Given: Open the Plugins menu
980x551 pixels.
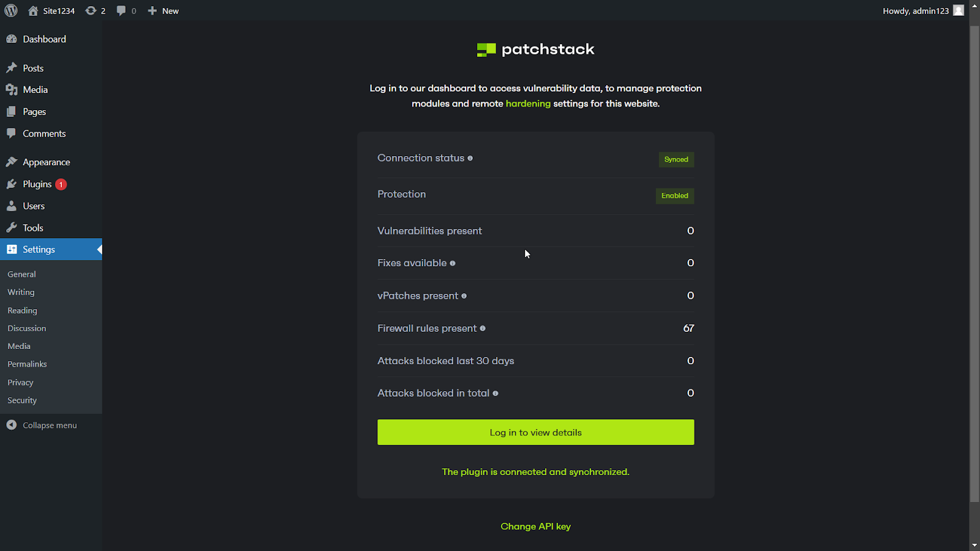Looking at the screenshot, I should click(37, 184).
